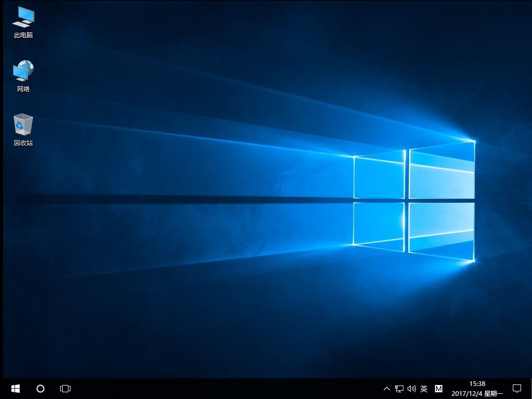
Task: Switch input language via 英 indicator
Action: coord(424,388)
